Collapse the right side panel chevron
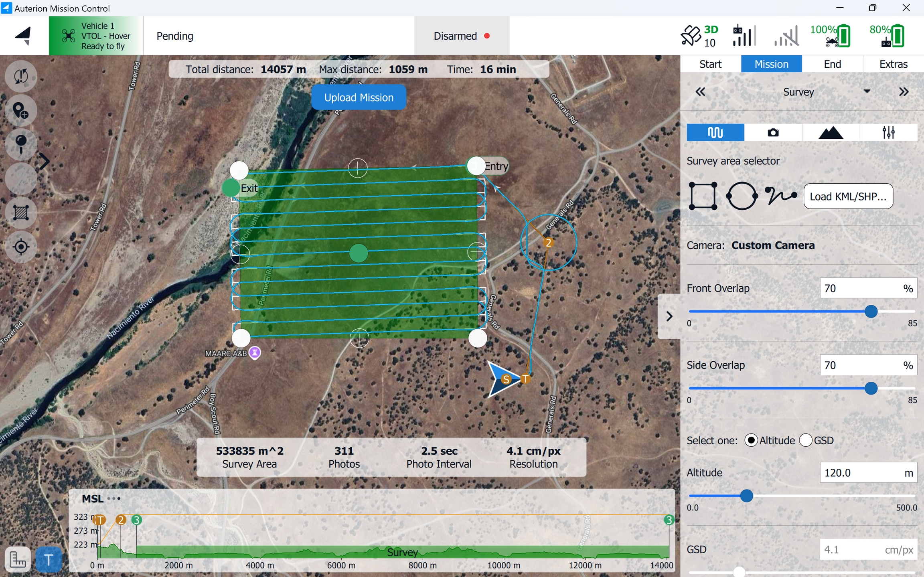 pos(669,316)
